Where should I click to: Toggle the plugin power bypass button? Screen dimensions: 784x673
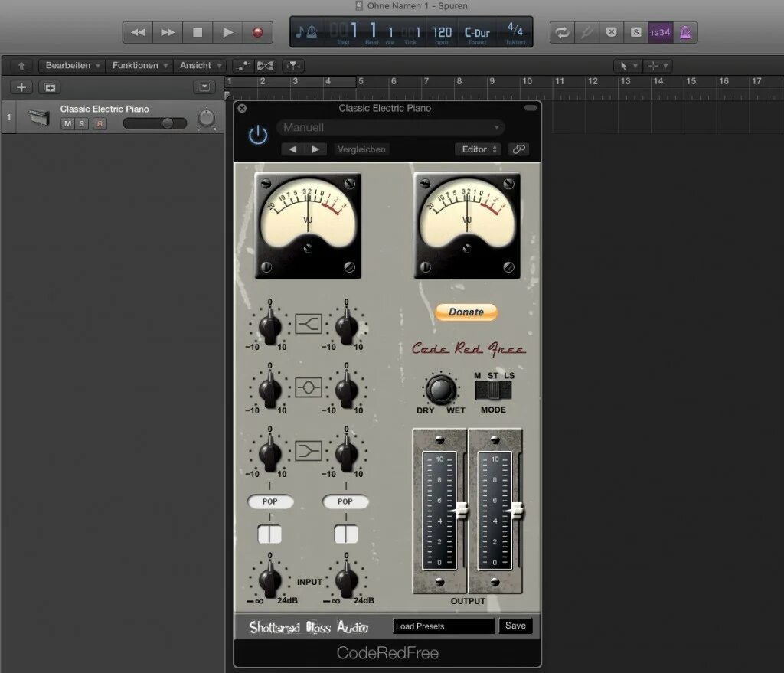click(x=258, y=135)
